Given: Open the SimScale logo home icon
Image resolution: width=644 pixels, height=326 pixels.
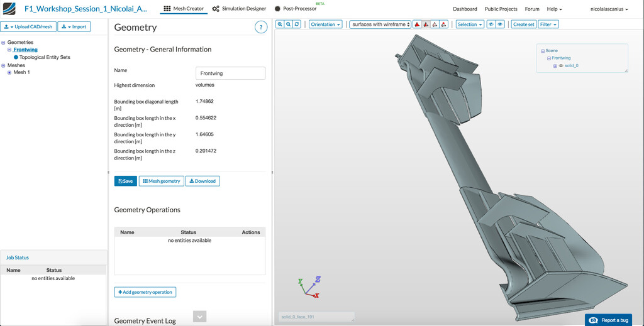Looking at the screenshot, I should click(x=9, y=9).
